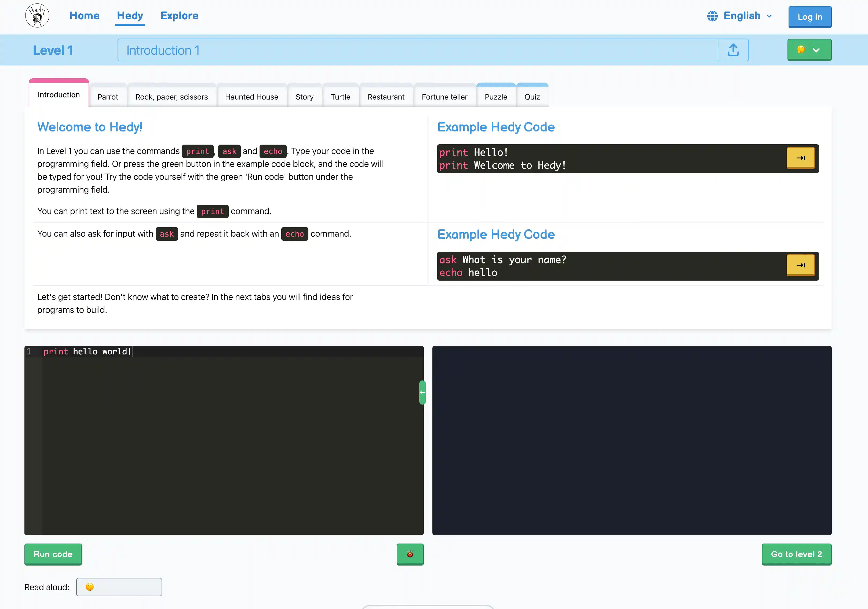This screenshot has width=868, height=609.
Task: Open the Read aloud voice selector
Action: click(x=119, y=587)
